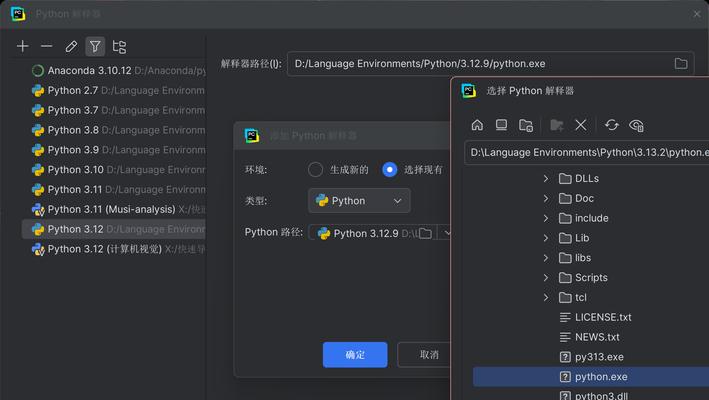Image resolution: width=709 pixels, height=400 pixels.
Task: Browse folder icon in interpreter path field
Action: pyautogui.click(x=681, y=63)
